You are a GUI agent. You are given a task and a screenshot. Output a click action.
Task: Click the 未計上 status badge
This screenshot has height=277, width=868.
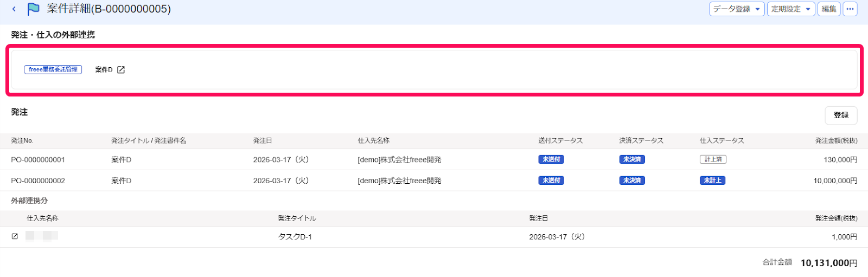click(x=712, y=181)
